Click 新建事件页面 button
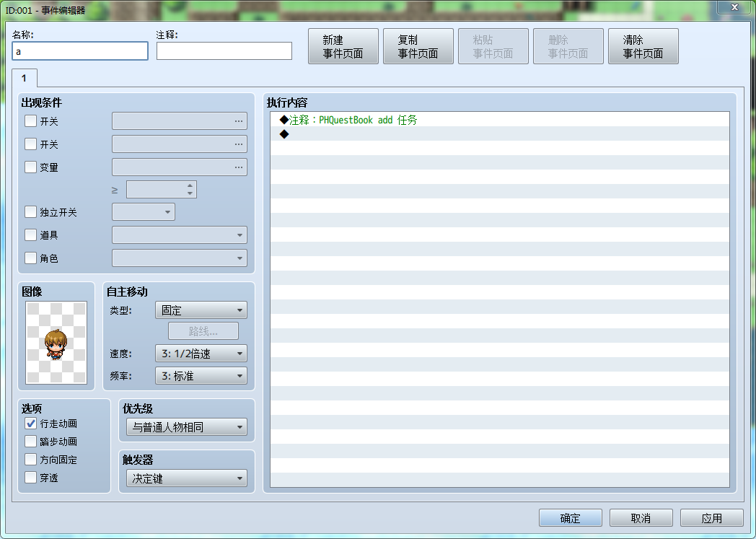Screen dimensions: 756x539 point(343,46)
